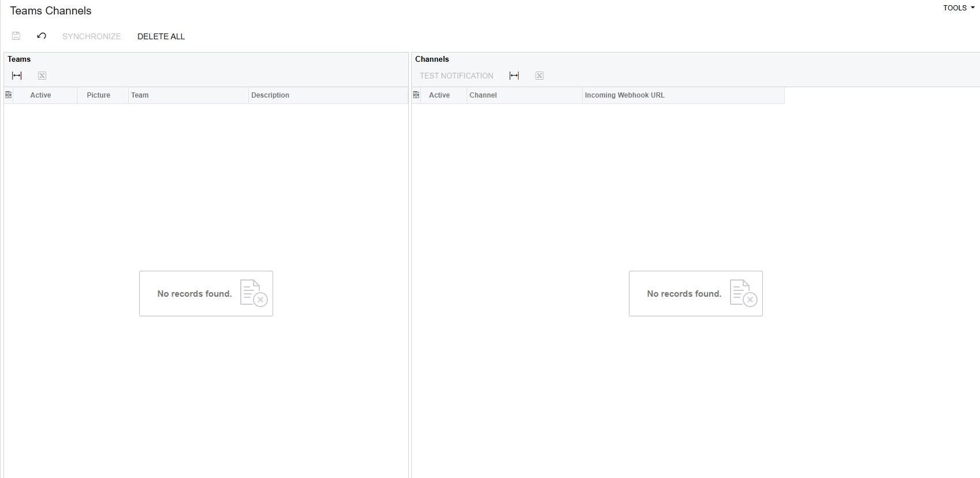Viewport: 980px width, 478px height.
Task: Click the Channels grid row selector icon
Action: pyautogui.click(x=416, y=95)
